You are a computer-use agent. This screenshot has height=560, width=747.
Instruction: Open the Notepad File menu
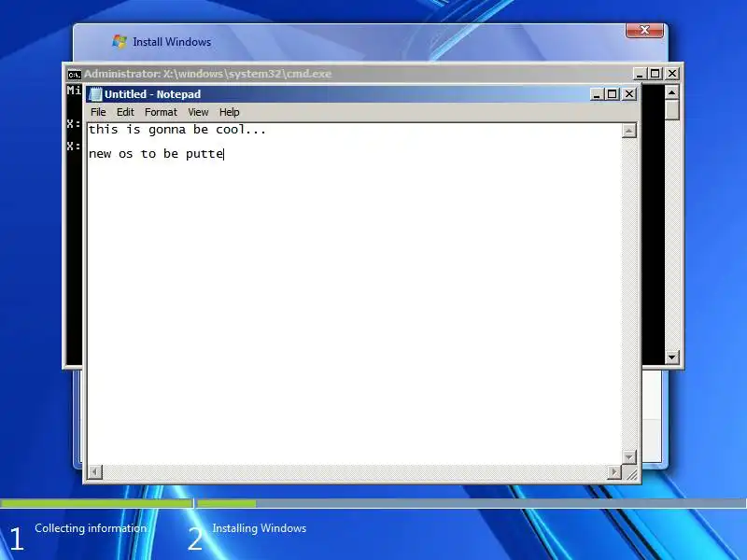tap(98, 112)
